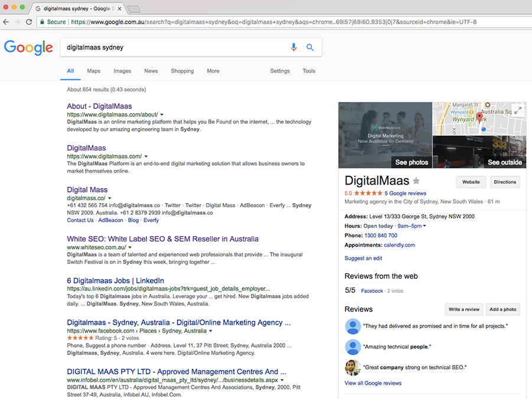Click the browser forward arrow
532x399 pixels.
17,22
